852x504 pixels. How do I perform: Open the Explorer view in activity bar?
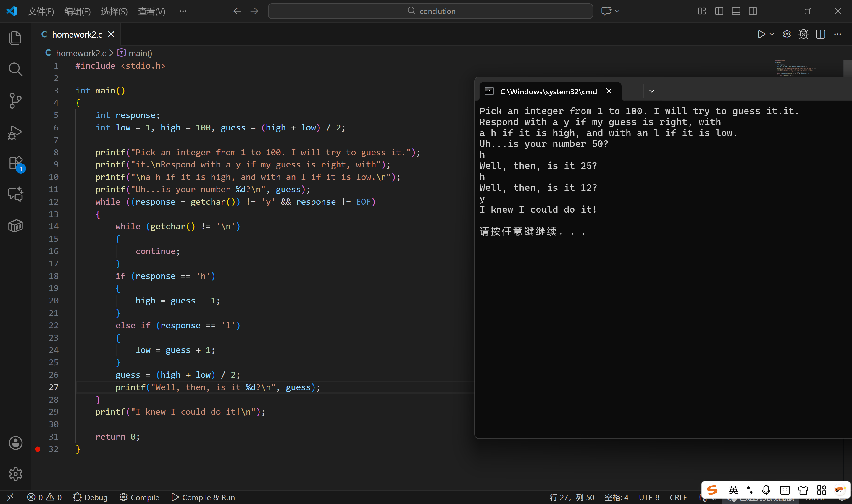click(x=15, y=38)
